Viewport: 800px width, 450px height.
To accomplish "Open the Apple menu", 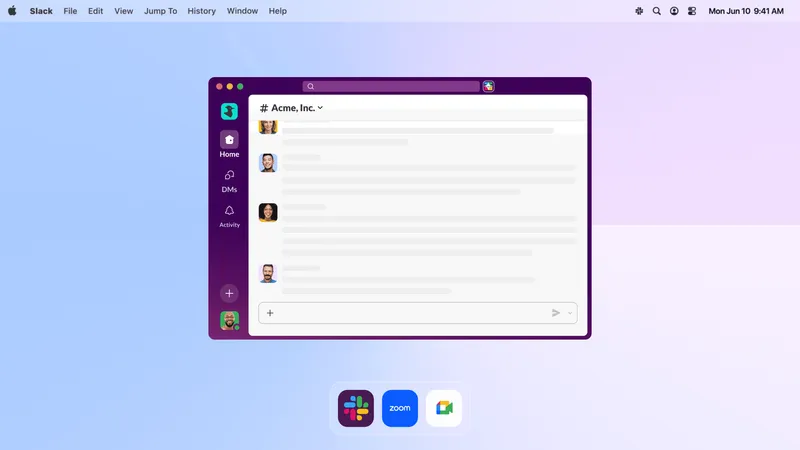I will [x=12, y=11].
